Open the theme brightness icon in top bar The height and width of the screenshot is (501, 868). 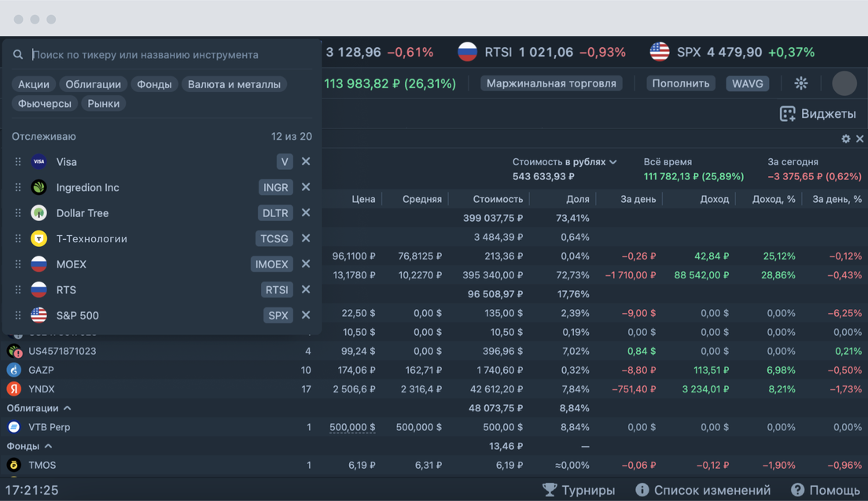pos(801,83)
